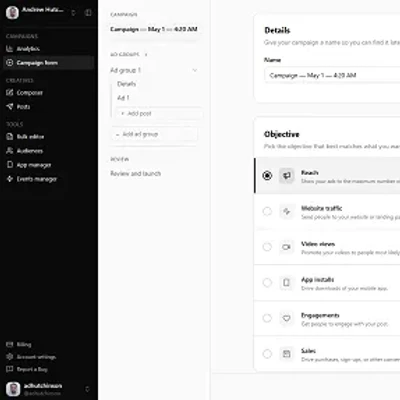Click the App installs phone icon
Viewport: 400px width, 400px height.
(x=286, y=283)
